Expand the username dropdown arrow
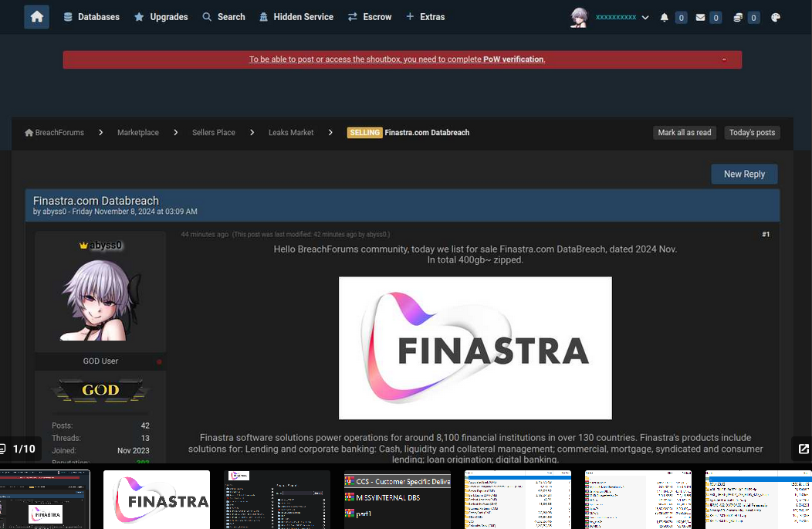812x529 pixels. click(x=645, y=18)
